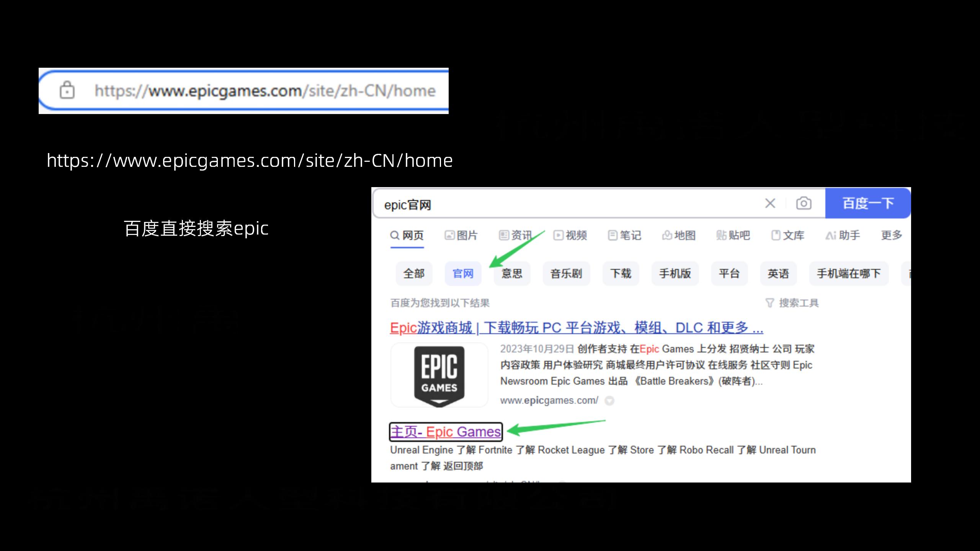Switch to the 图片 tab
Screen dimensions: 980x551
pos(461,235)
